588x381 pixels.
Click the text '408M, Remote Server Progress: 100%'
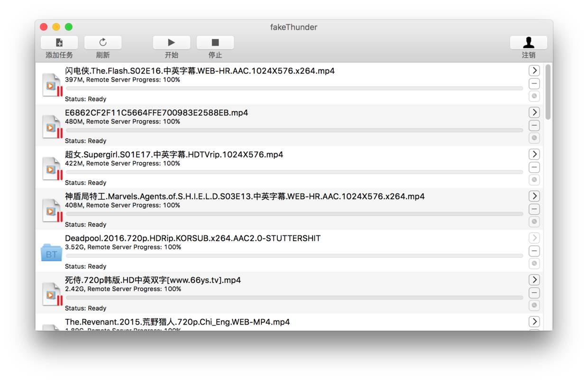tap(122, 205)
